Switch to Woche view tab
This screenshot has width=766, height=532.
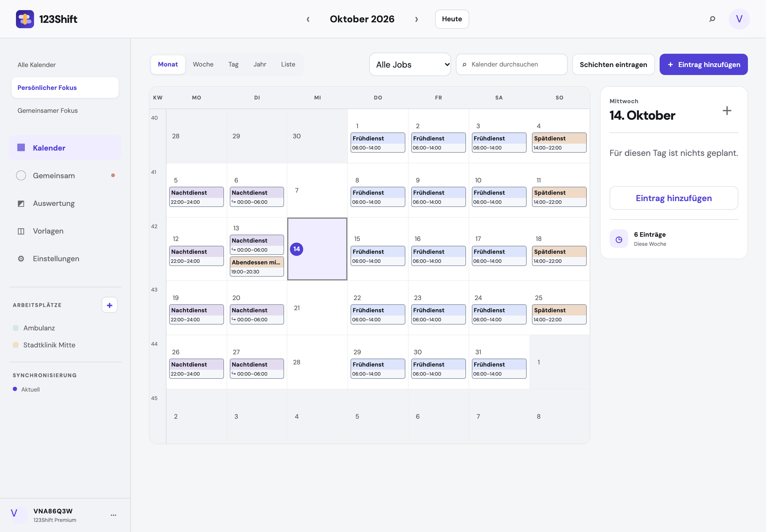coord(203,64)
